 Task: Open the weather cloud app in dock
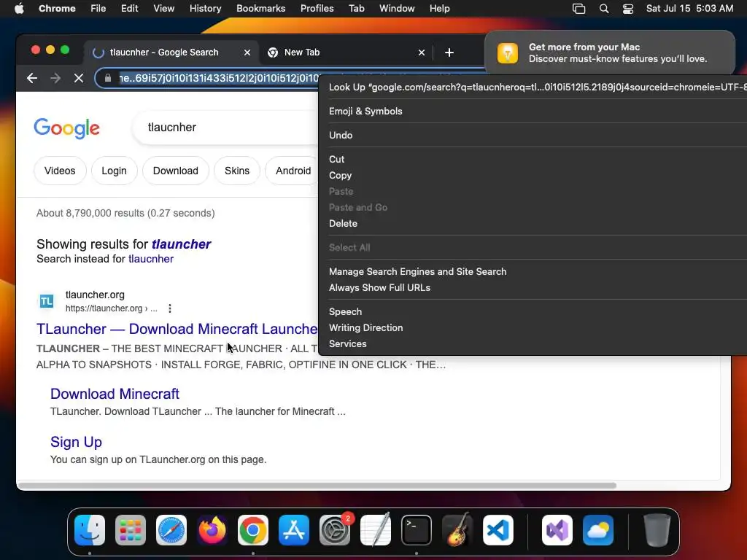598,530
